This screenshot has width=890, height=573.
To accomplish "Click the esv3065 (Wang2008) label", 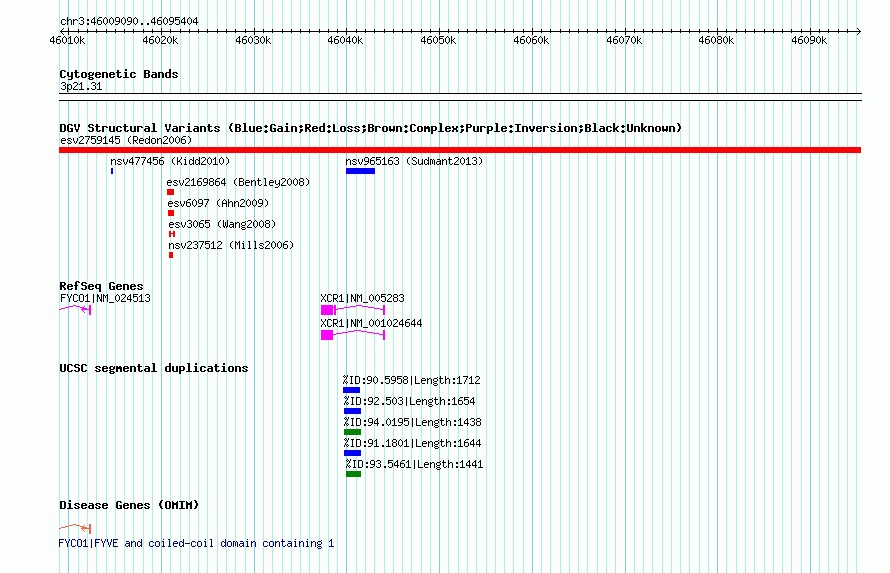I will point(222,224).
